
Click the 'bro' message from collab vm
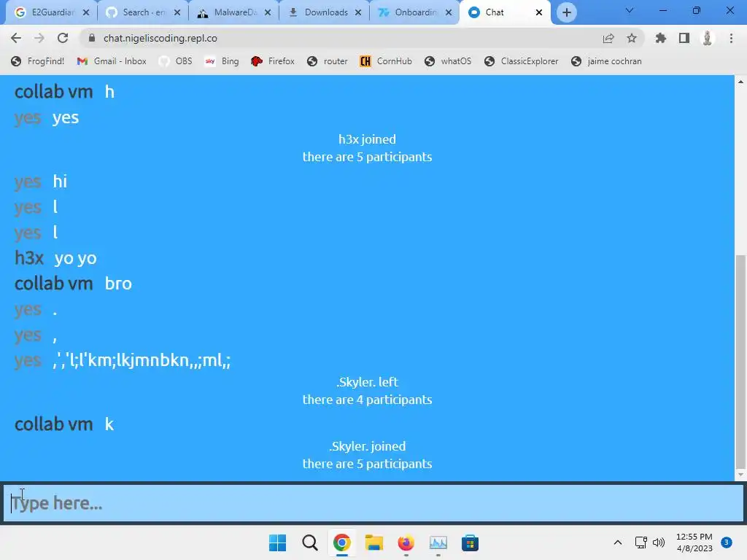pyautogui.click(x=118, y=284)
